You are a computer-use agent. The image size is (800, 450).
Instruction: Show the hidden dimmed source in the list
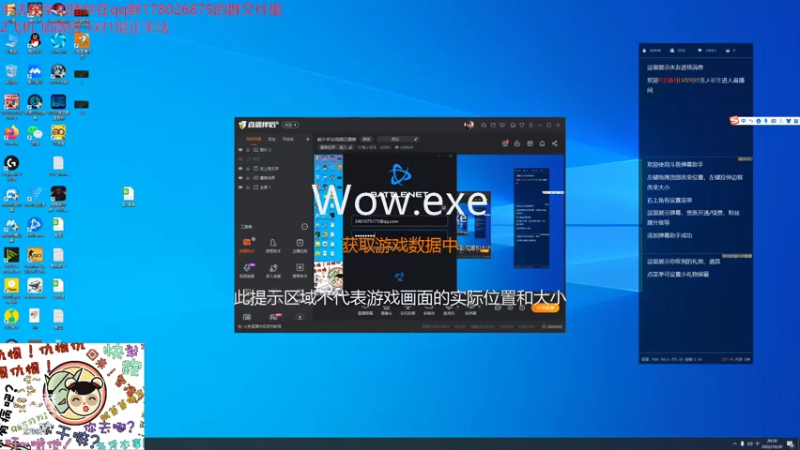(x=240, y=159)
